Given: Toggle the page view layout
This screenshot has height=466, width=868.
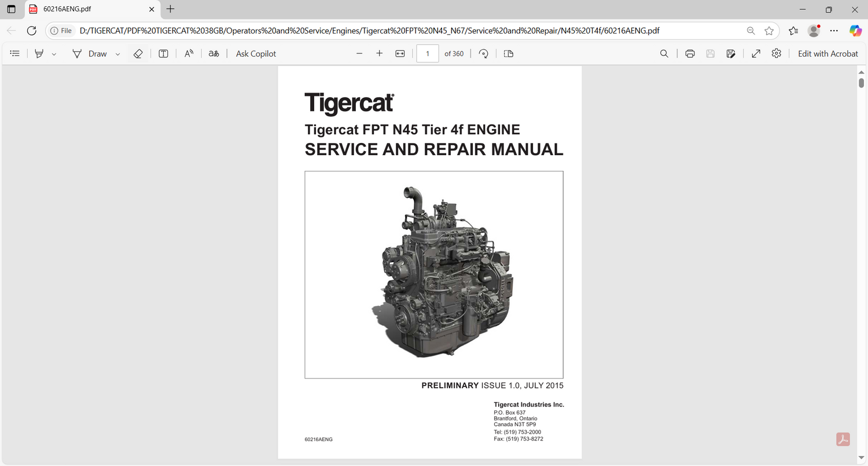Looking at the screenshot, I should (509, 53).
